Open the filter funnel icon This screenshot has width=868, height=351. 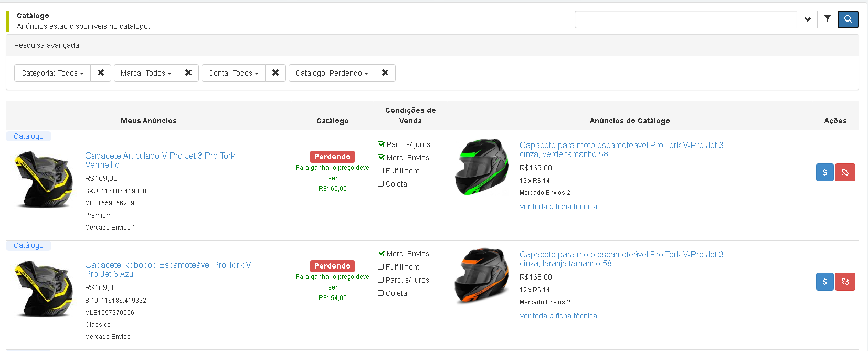(828, 19)
